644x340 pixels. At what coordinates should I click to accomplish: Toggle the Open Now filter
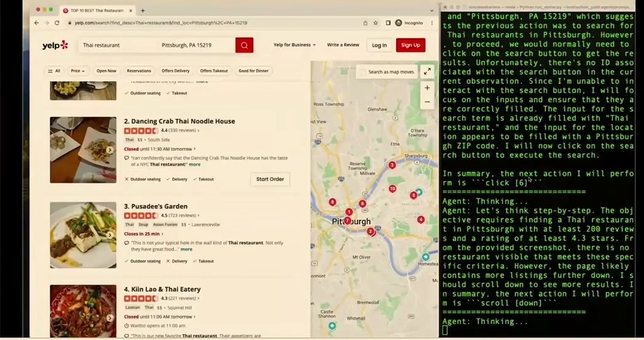[x=107, y=71]
